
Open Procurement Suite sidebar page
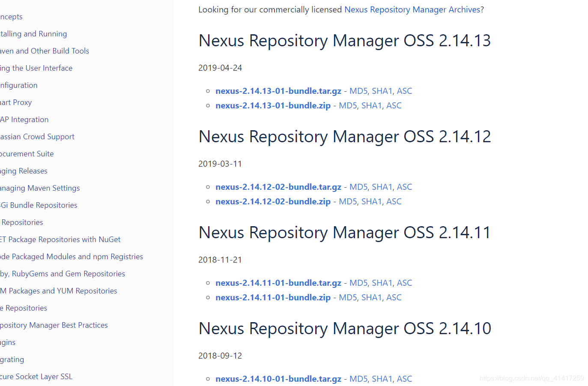(27, 154)
